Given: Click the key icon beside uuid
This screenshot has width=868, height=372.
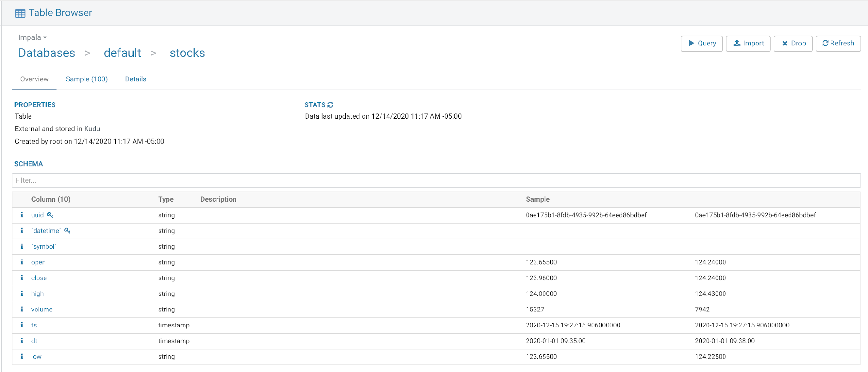Looking at the screenshot, I should point(50,215).
